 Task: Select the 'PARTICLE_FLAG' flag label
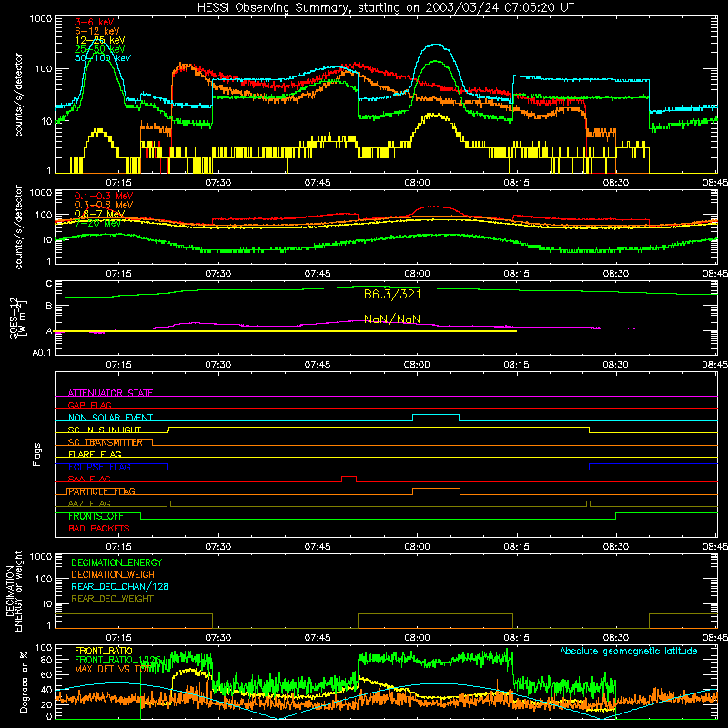pos(101,491)
